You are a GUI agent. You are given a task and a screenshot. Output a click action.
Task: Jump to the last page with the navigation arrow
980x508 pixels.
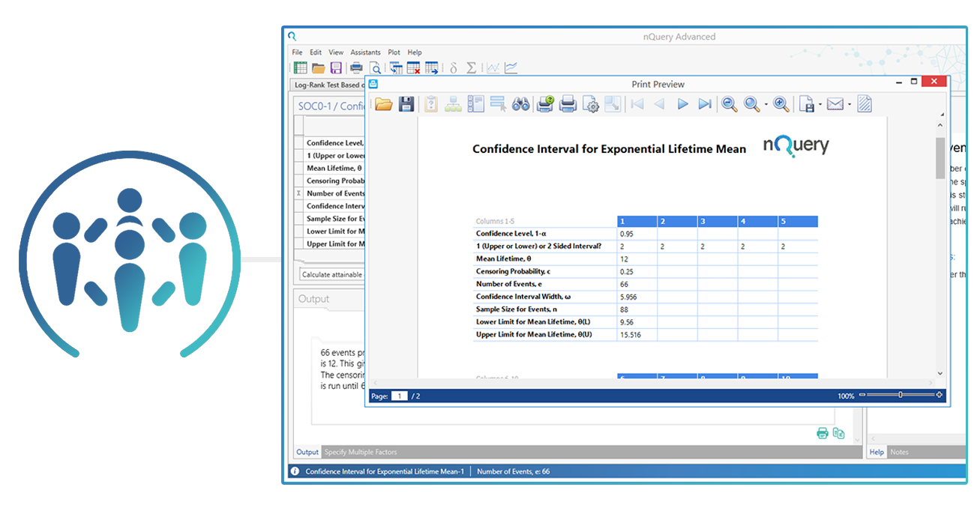pos(705,104)
